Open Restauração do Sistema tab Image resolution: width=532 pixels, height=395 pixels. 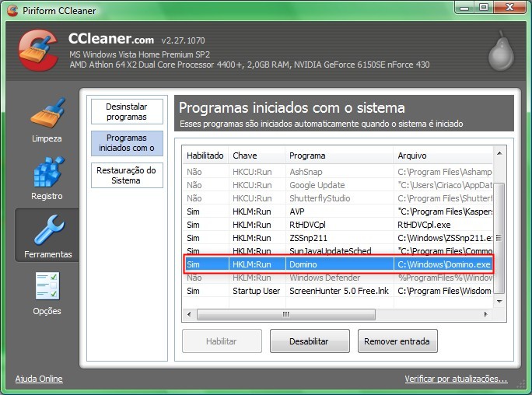tap(127, 175)
